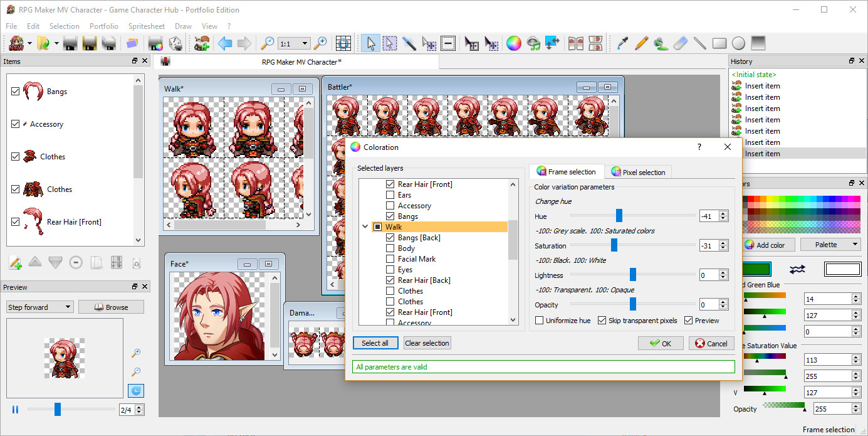Screen dimensions: 868x436
Task: Uncheck the Body layer in Selected layers
Action: [x=390, y=248]
